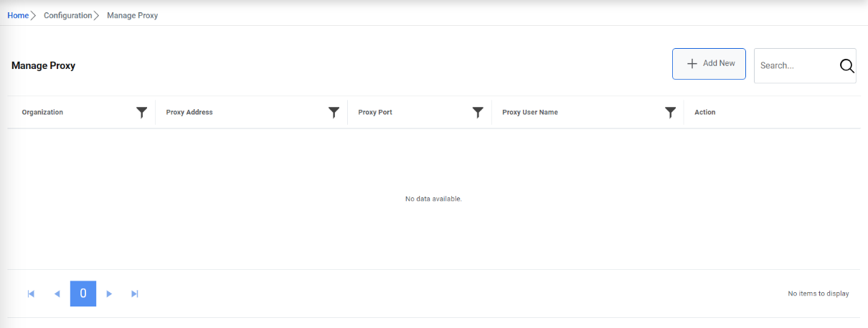The image size is (868, 328).
Task: Click the Action column header
Action: pyautogui.click(x=704, y=112)
